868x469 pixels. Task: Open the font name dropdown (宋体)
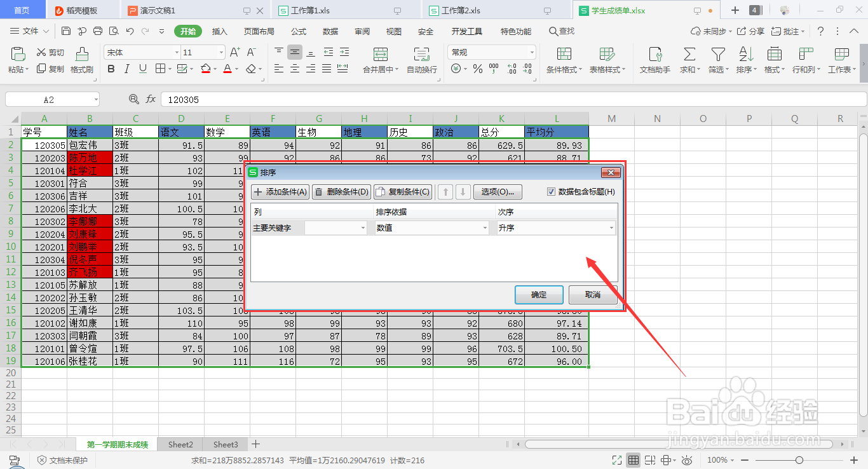[177, 52]
